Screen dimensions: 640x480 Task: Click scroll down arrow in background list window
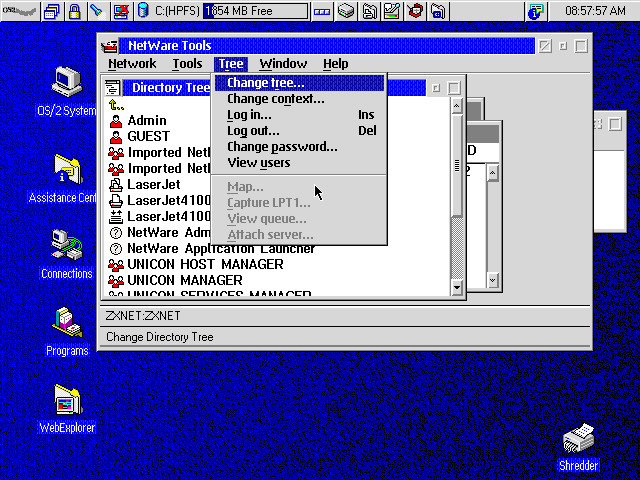(x=493, y=280)
